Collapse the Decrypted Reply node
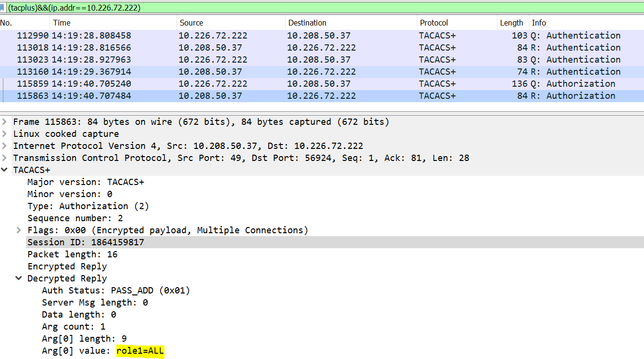The width and height of the screenshot is (644, 359). coord(19,279)
